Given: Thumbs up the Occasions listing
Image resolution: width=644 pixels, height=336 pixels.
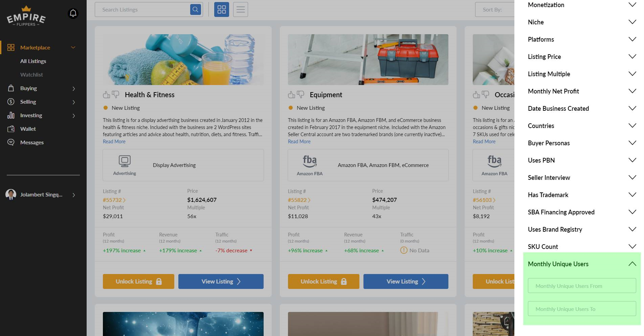Looking at the screenshot, I should pos(476,94).
